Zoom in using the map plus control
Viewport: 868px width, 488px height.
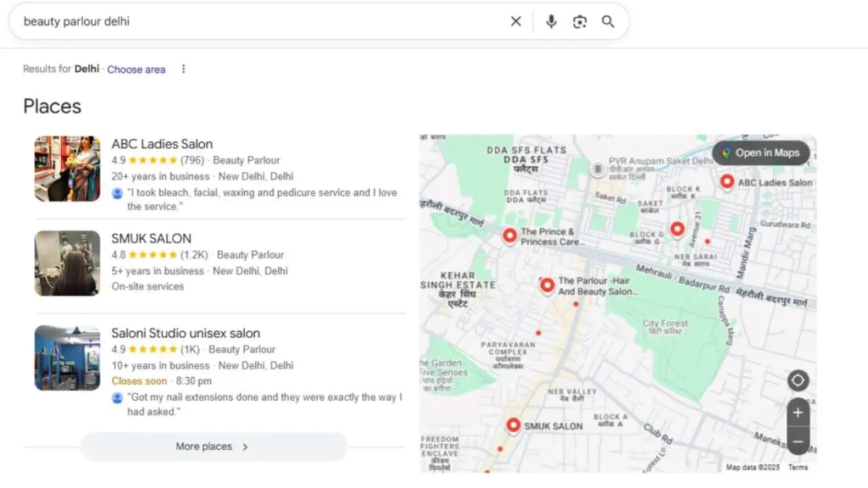tap(798, 412)
